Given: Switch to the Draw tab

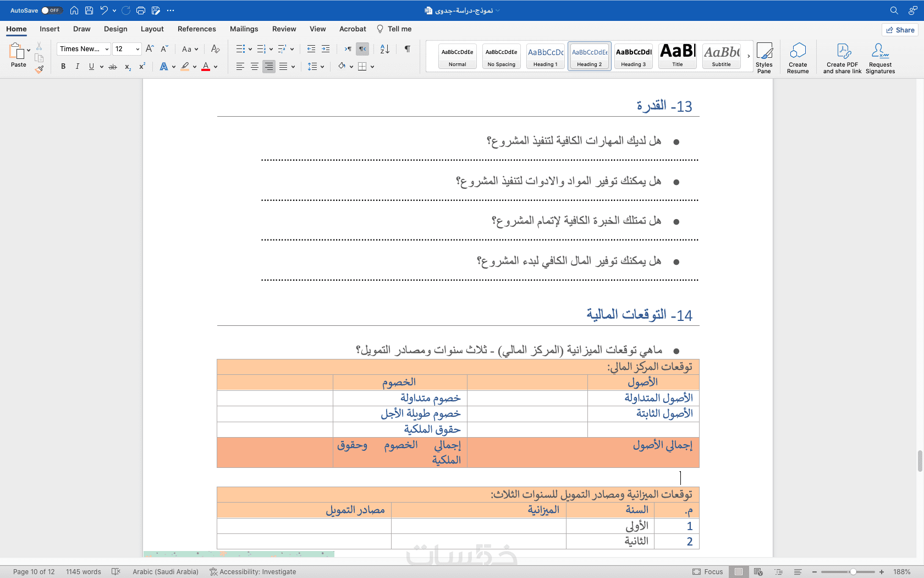Looking at the screenshot, I should 82,29.
